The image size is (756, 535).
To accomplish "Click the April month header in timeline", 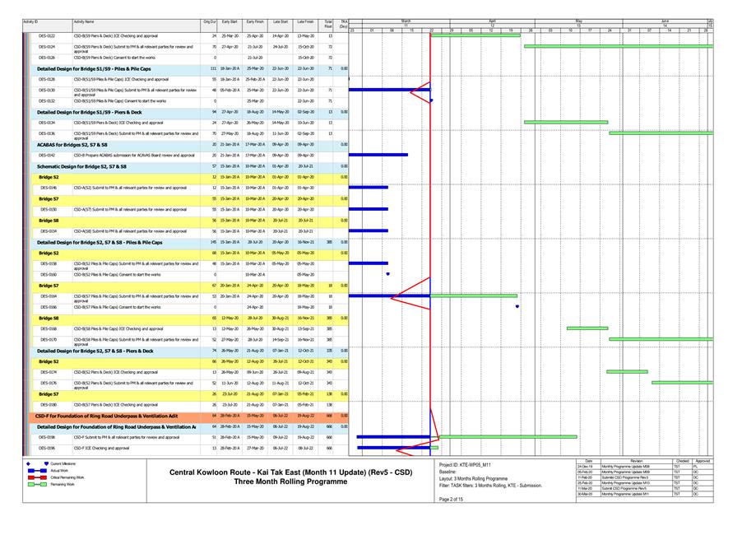I will point(491,19).
